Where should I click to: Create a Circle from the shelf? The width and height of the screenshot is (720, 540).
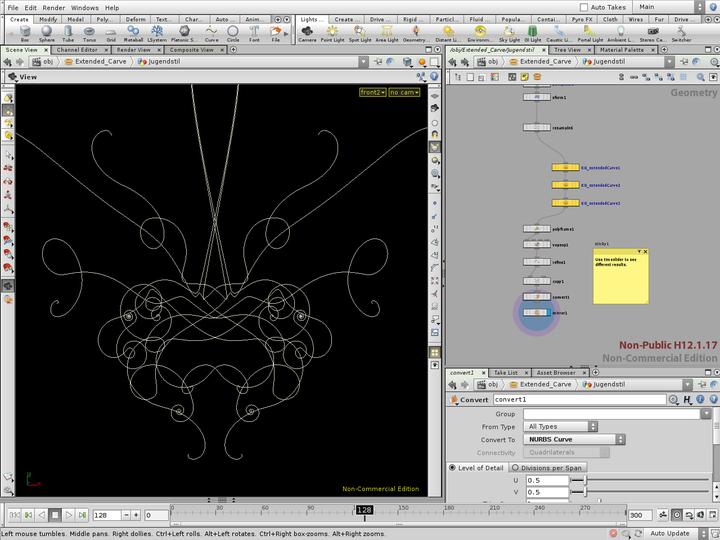(233, 33)
